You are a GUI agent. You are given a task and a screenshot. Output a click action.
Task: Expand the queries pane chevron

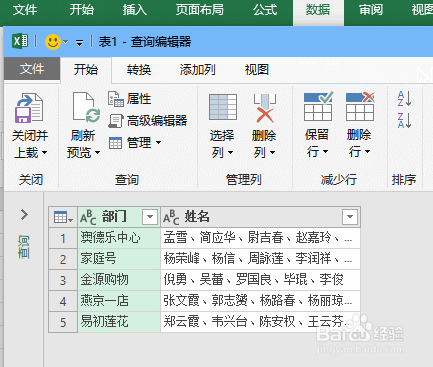point(24,214)
